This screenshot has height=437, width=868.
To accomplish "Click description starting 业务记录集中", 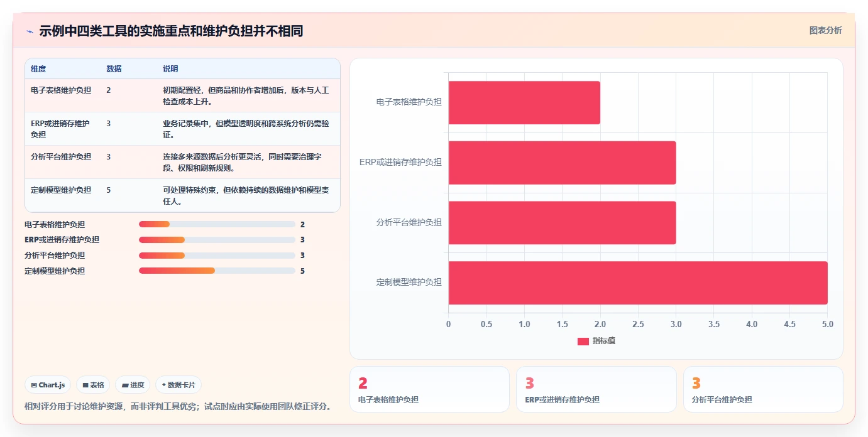I will 246,129.
